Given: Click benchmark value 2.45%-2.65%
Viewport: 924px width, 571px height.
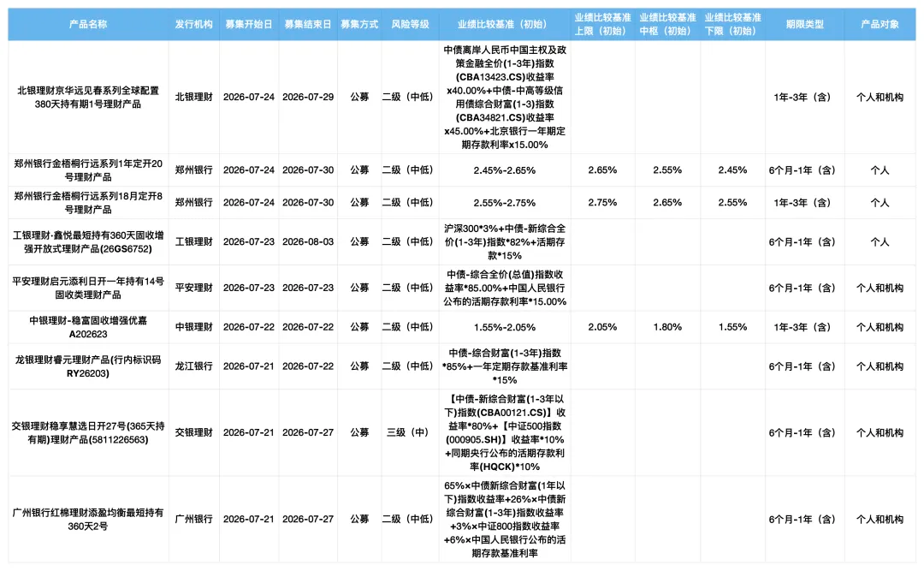Looking at the screenshot, I should [505, 170].
